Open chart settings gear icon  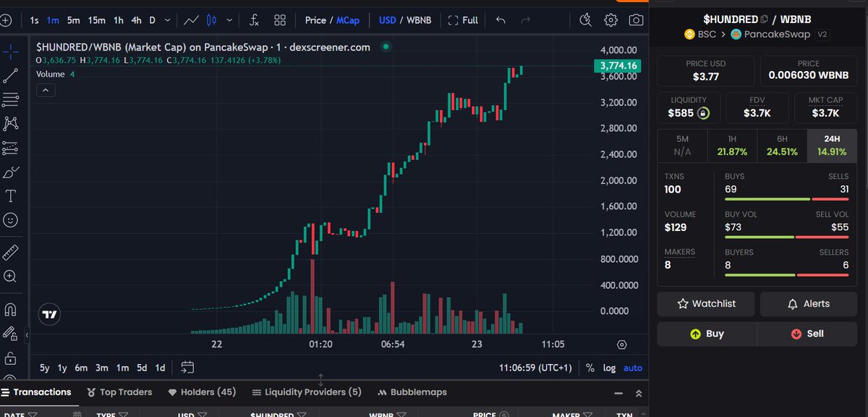[611, 20]
